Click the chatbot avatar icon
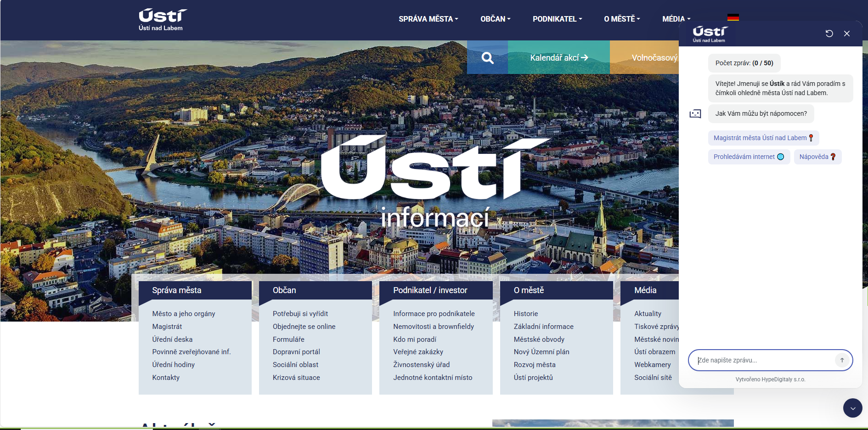The width and height of the screenshot is (868, 430). tap(695, 114)
